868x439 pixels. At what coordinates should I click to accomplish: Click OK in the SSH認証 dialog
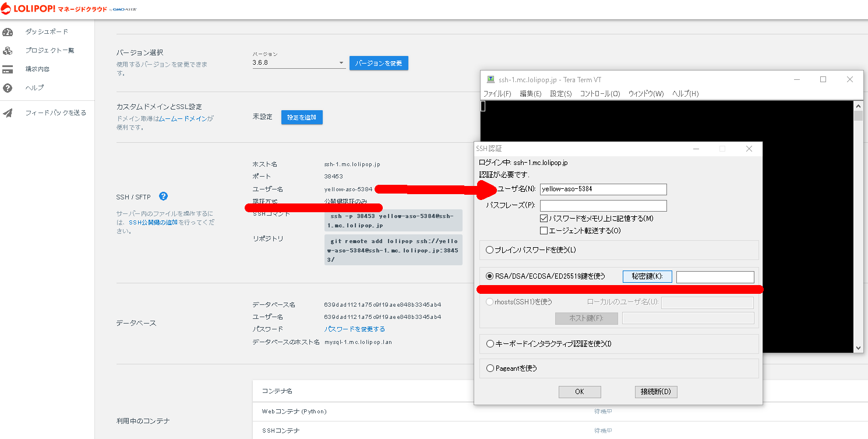580,392
